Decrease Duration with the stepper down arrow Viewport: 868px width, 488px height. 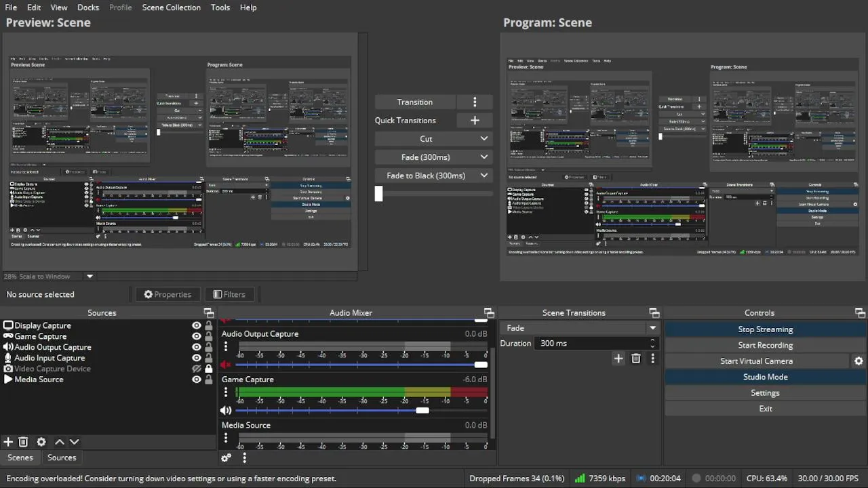tap(653, 346)
